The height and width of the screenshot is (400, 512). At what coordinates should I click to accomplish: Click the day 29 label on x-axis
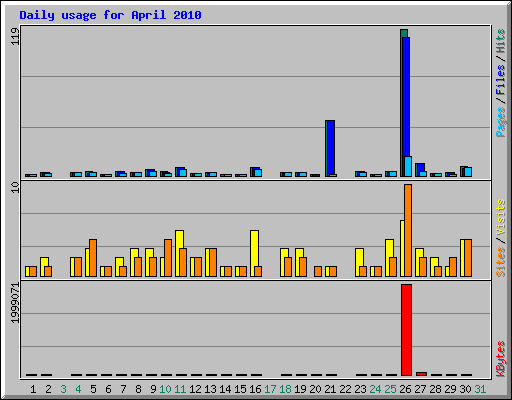(x=450, y=389)
